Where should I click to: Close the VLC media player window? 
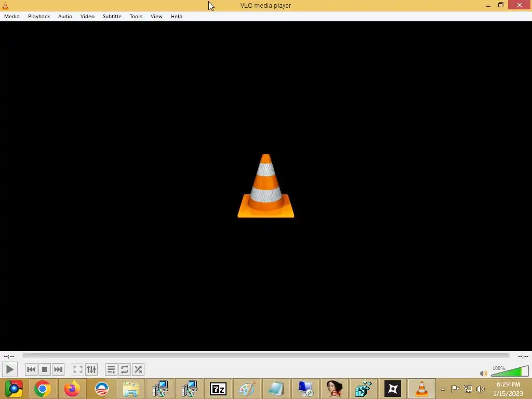[x=520, y=5]
